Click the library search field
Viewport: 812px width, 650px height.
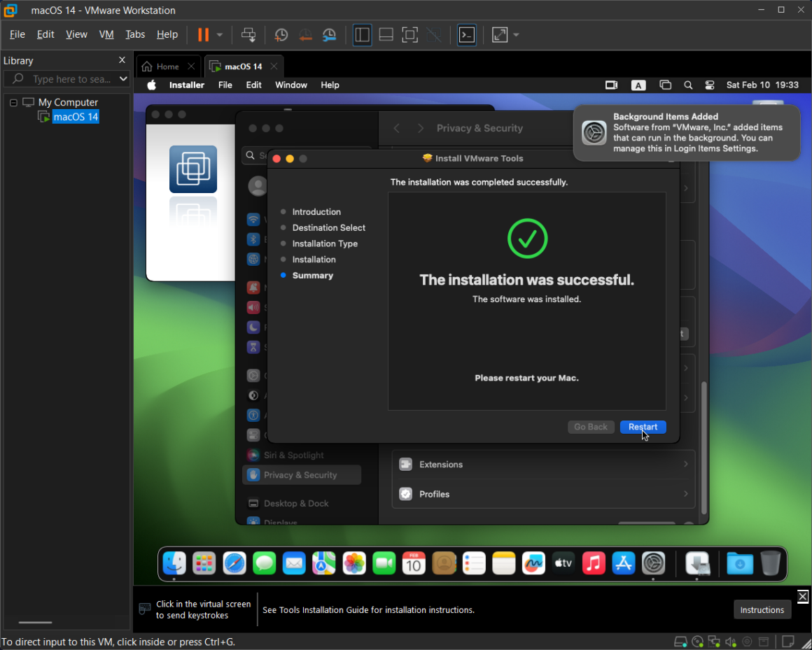(66, 78)
